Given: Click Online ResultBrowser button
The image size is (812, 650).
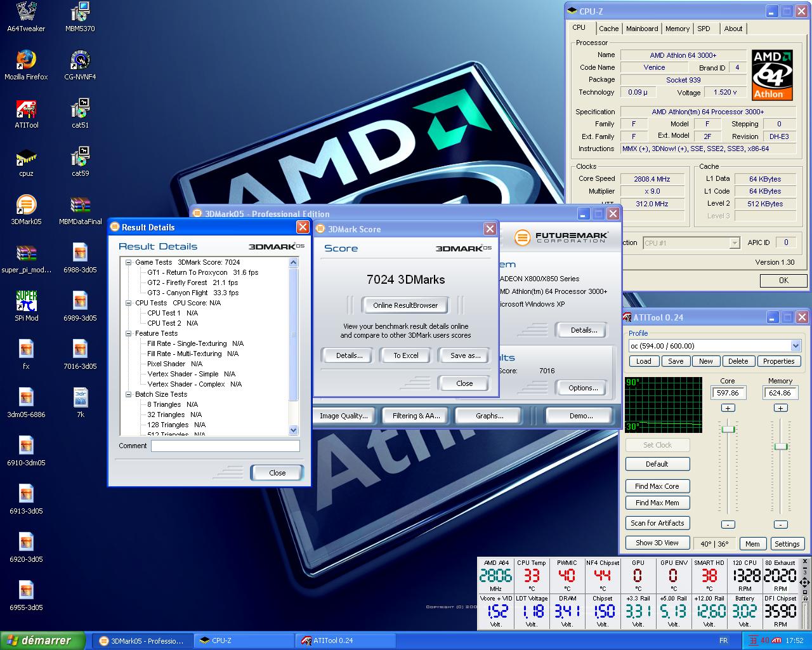Looking at the screenshot, I should (405, 305).
